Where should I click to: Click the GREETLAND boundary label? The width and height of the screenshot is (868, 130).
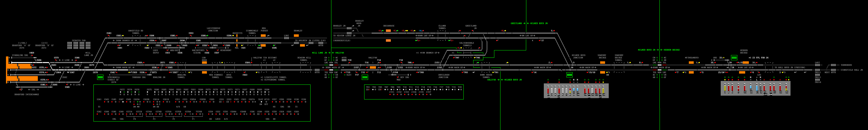click(x=516, y=23)
